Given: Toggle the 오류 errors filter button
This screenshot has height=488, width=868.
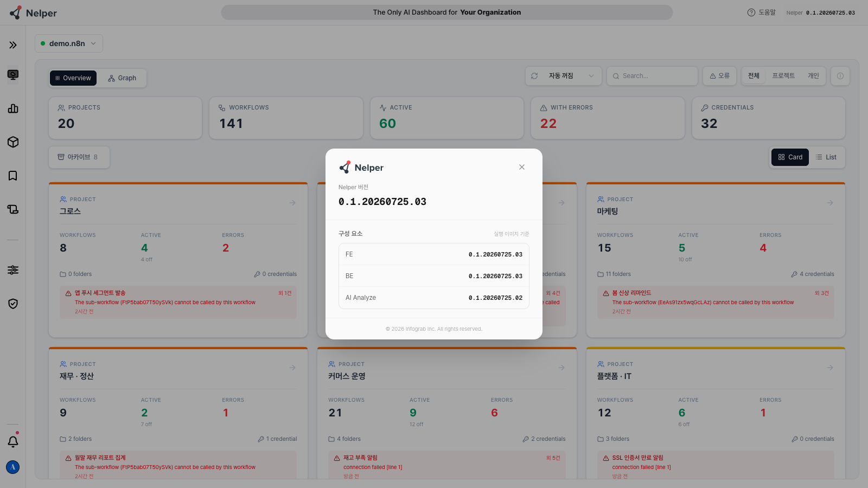Looking at the screenshot, I should coord(719,76).
